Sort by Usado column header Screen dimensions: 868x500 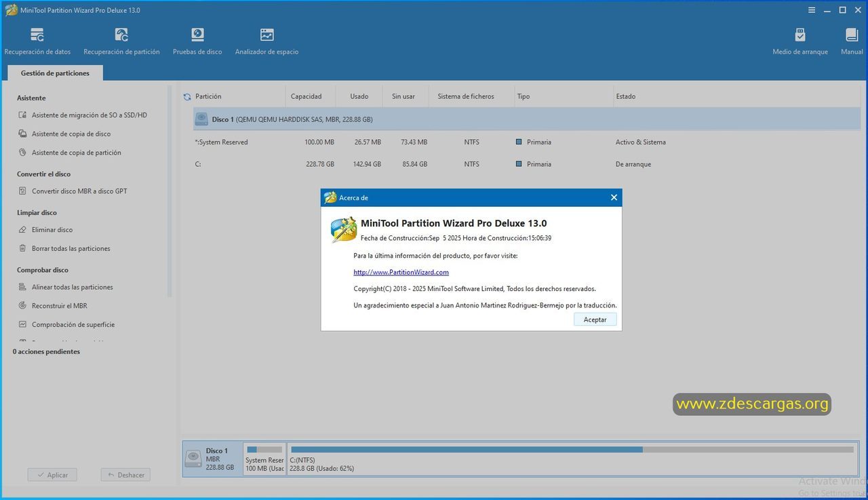click(359, 96)
